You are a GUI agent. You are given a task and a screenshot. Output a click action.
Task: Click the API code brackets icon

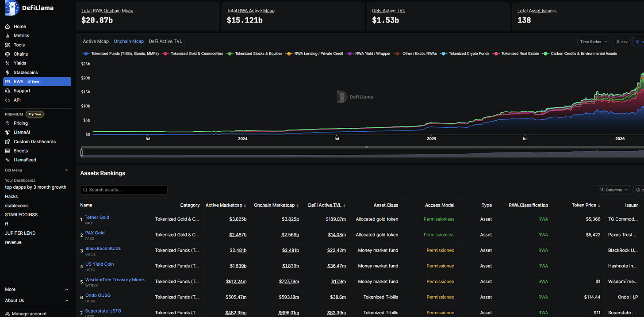tap(8, 100)
